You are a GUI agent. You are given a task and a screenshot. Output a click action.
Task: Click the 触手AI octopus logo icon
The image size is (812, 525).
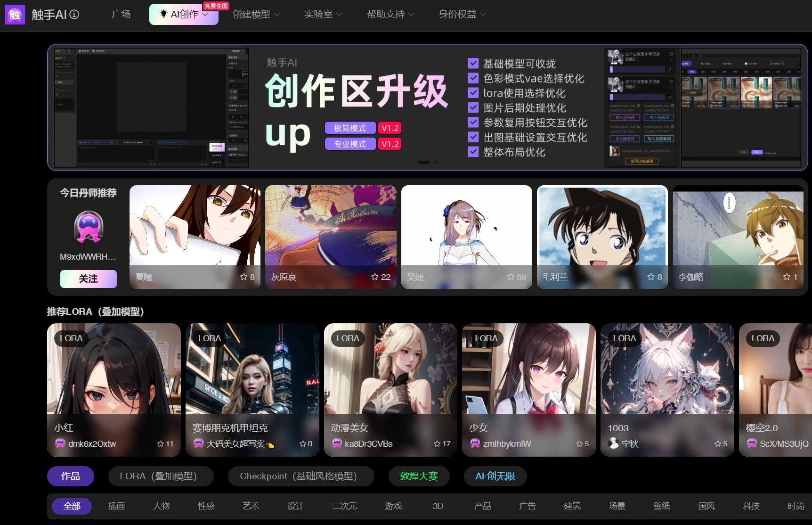pyautogui.click(x=15, y=15)
